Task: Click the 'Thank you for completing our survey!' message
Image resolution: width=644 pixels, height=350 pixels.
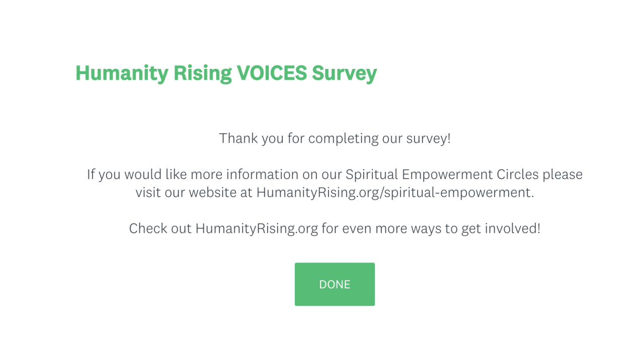Action: click(x=335, y=138)
